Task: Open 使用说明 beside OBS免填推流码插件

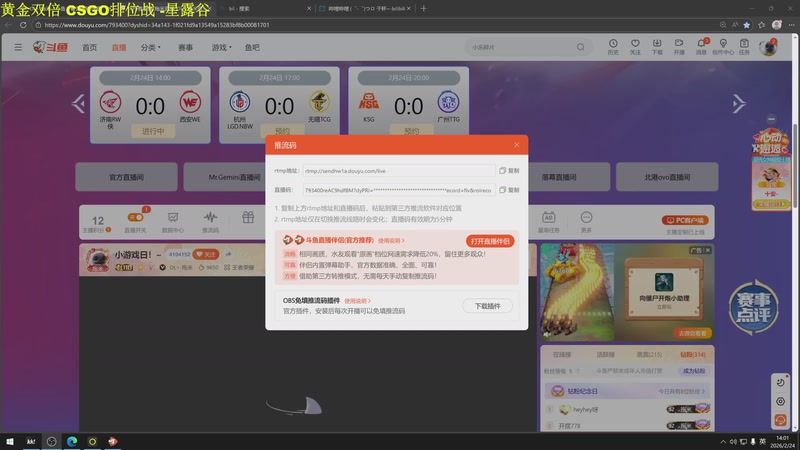Action: pyautogui.click(x=357, y=301)
